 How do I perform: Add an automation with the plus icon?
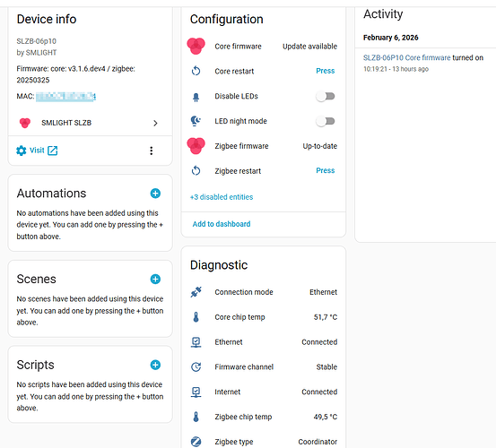[155, 193]
